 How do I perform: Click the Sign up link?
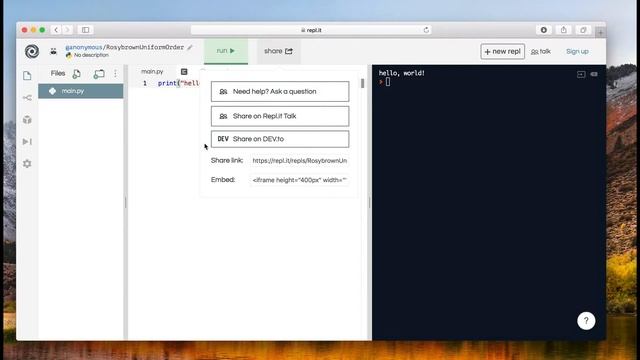tap(577, 51)
